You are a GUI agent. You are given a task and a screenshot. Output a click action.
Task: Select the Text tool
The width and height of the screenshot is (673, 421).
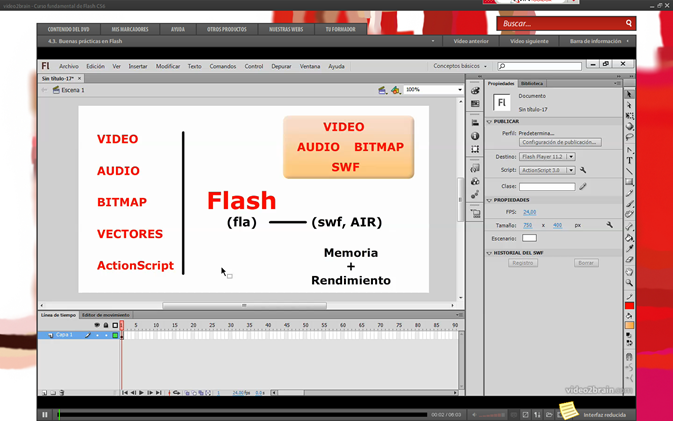(629, 161)
